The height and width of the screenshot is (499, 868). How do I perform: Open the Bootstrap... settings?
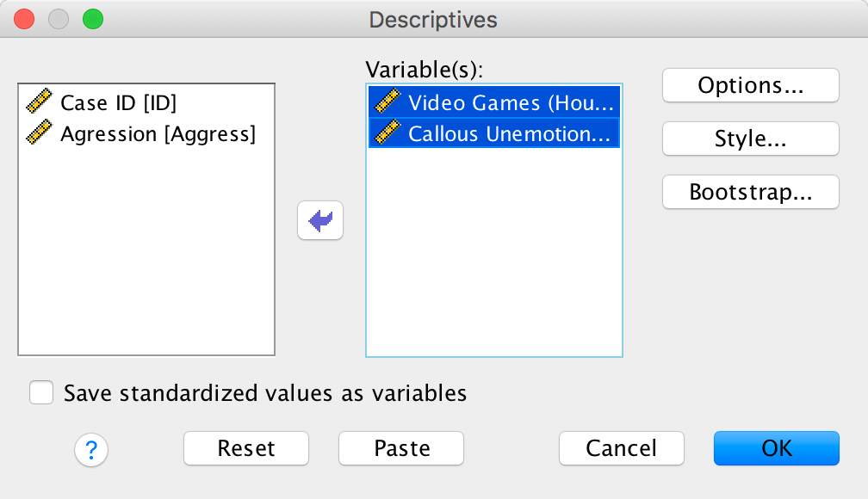click(x=750, y=192)
